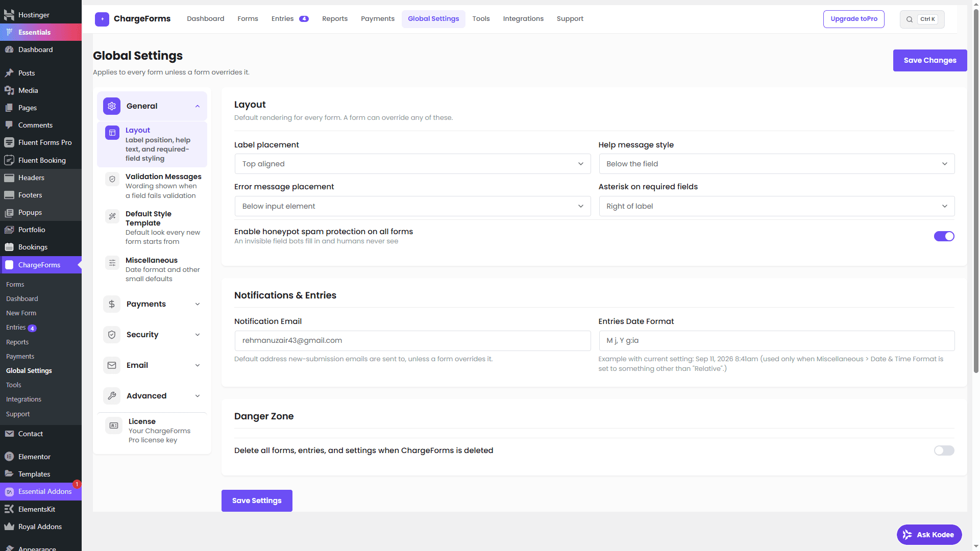Open the Entries tab in top navigation
Screen dimensions: 980x551
click(x=289, y=19)
